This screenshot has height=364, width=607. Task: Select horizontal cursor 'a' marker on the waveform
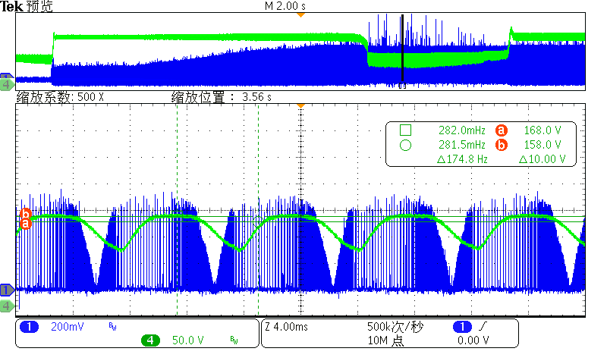click(x=26, y=224)
